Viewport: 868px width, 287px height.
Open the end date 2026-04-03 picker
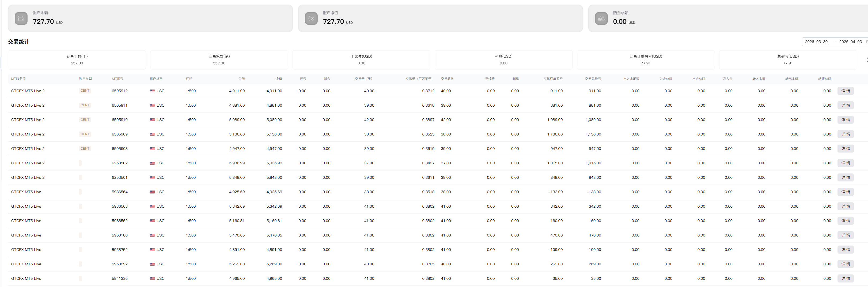tap(850, 42)
